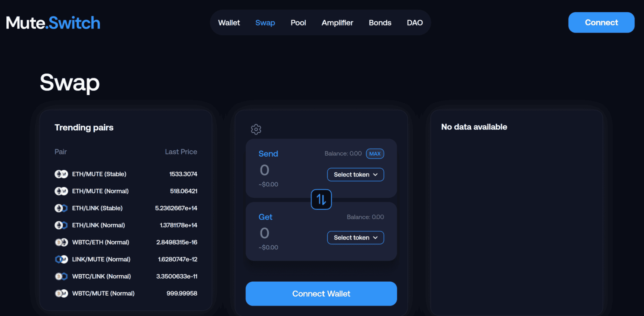Click the price 1.3781178e+14

click(178, 225)
